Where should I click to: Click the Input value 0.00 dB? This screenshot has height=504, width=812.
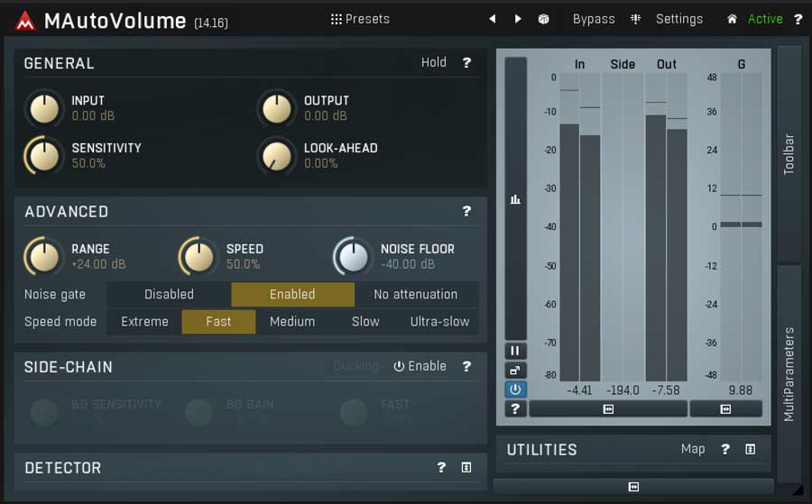93,116
